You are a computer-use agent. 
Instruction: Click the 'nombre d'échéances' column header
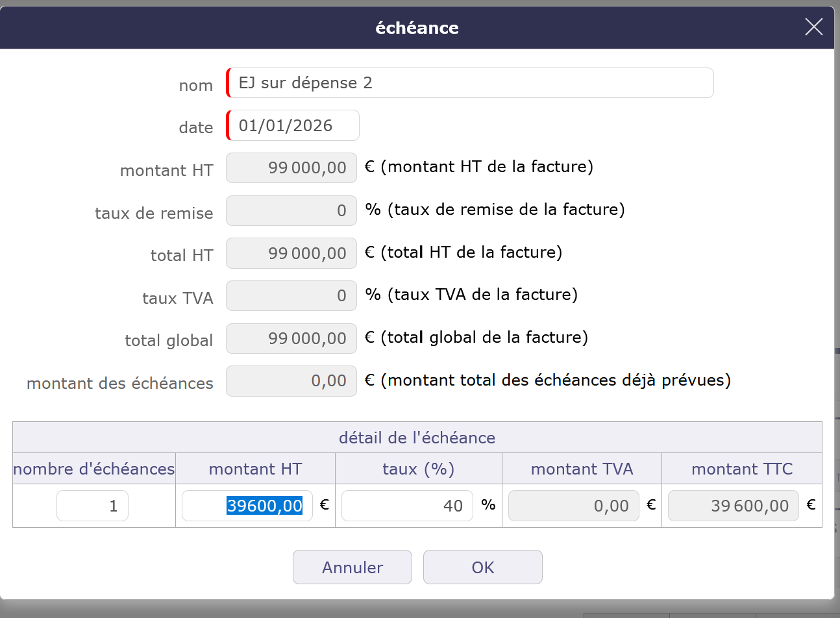pos(94,469)
